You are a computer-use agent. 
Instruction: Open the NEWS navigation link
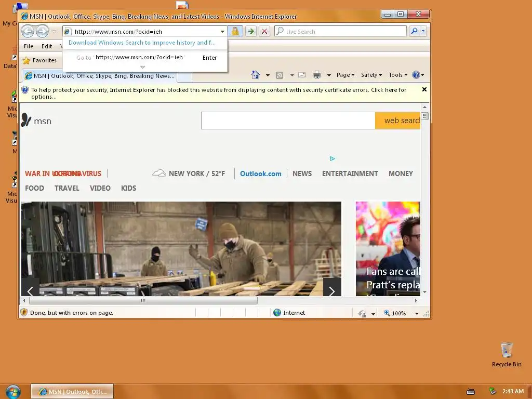click(302, 174)
